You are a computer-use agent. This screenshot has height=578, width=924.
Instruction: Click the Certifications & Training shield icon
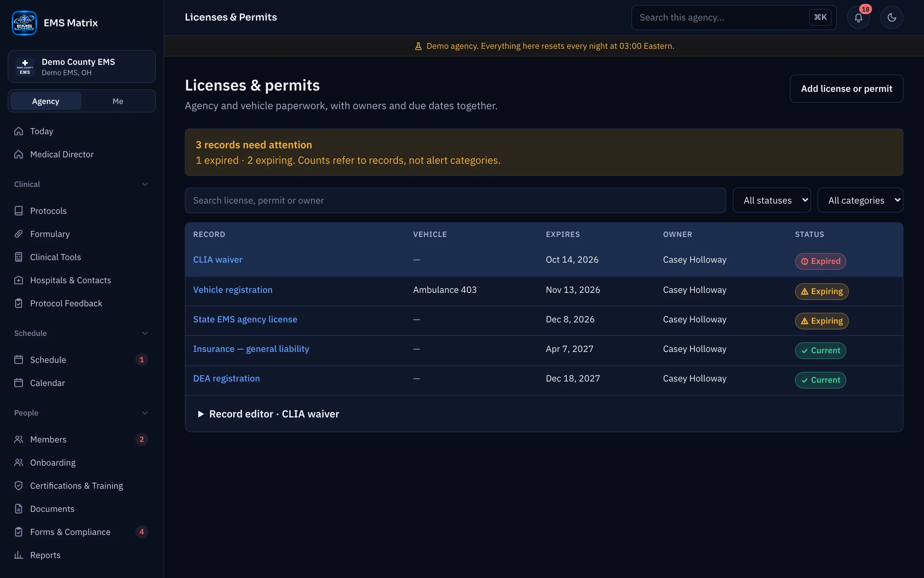19,486
